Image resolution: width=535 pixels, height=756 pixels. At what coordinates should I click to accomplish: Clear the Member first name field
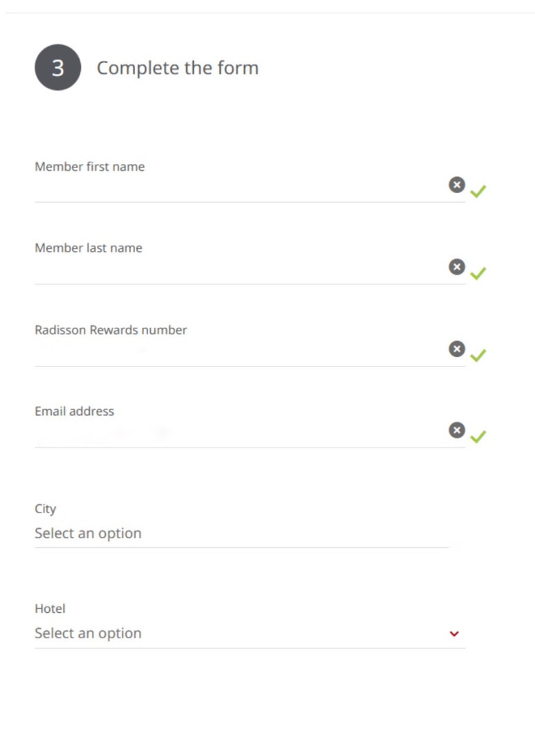(x=457, y=185)
